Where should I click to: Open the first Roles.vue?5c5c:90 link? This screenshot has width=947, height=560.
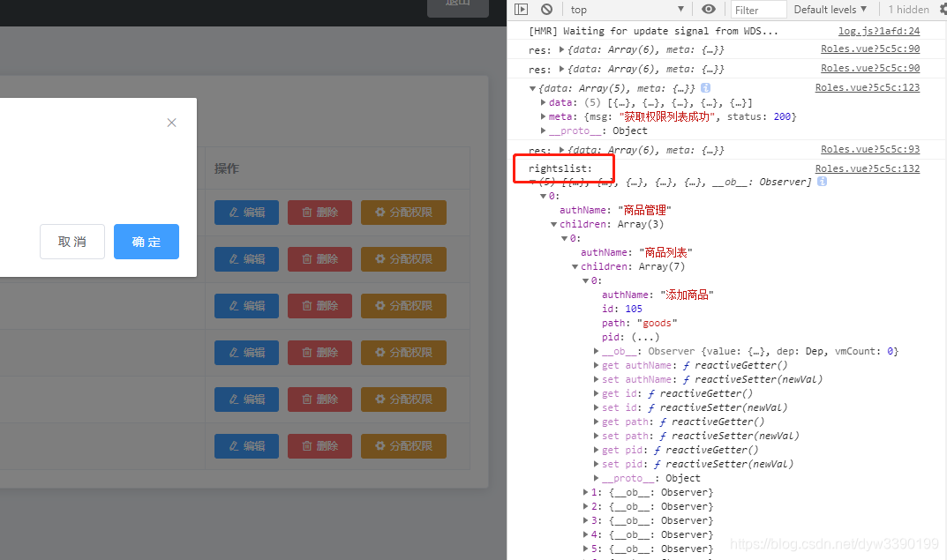[x=869, y=49]
